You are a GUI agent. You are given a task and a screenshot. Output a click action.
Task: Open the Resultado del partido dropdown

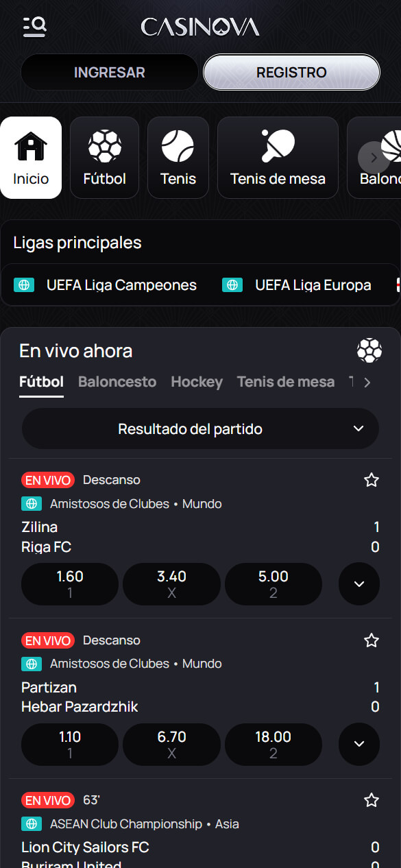[200, 429]
